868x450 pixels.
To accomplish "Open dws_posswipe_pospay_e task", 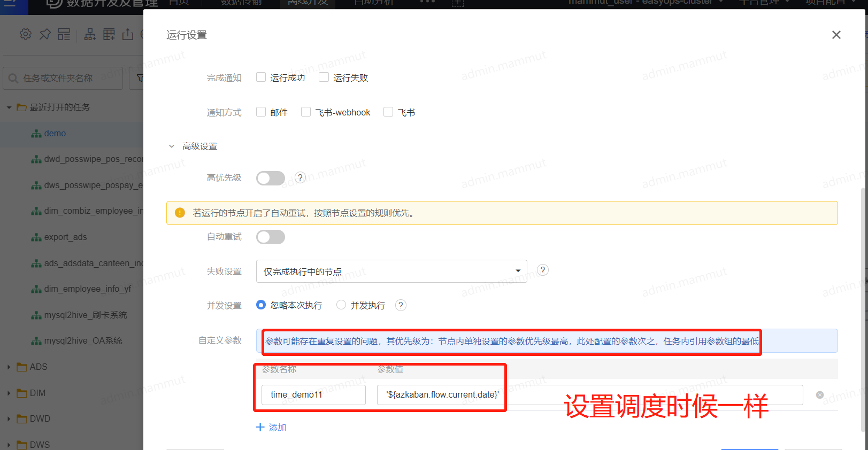I will tap(94, 185).
